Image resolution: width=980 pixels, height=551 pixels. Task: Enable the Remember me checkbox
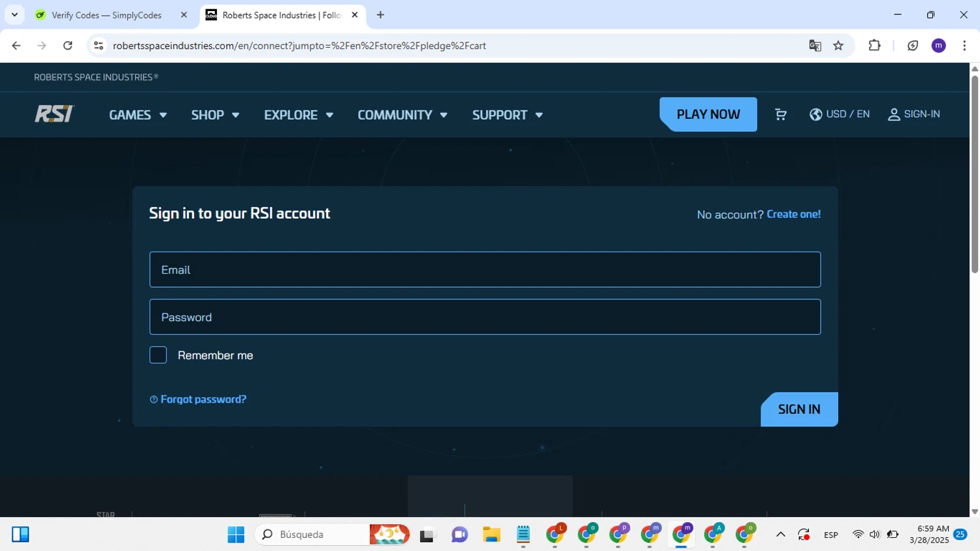pos(158,355)
